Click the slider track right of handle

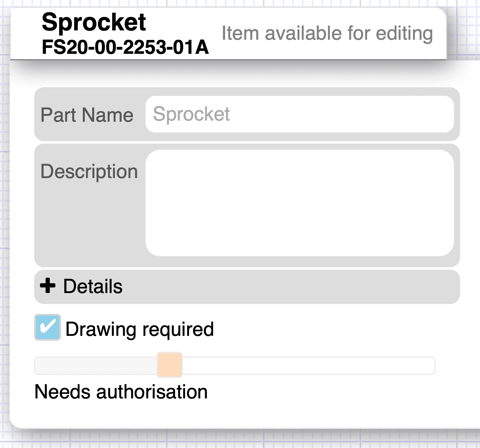[309, 366]
